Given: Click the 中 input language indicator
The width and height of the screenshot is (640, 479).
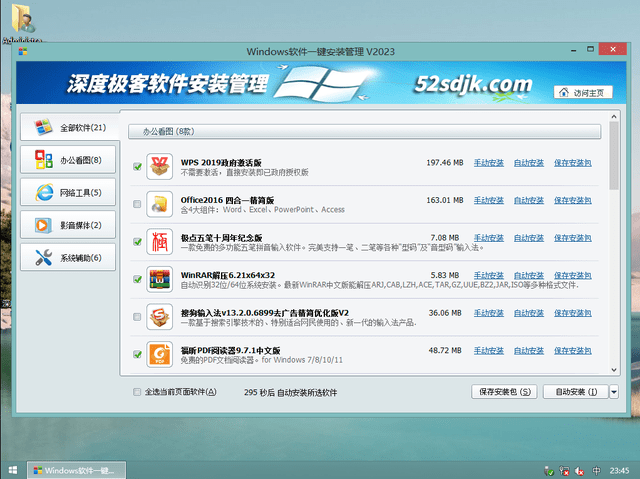Looking at the screenshot, I should coord(596,470).
